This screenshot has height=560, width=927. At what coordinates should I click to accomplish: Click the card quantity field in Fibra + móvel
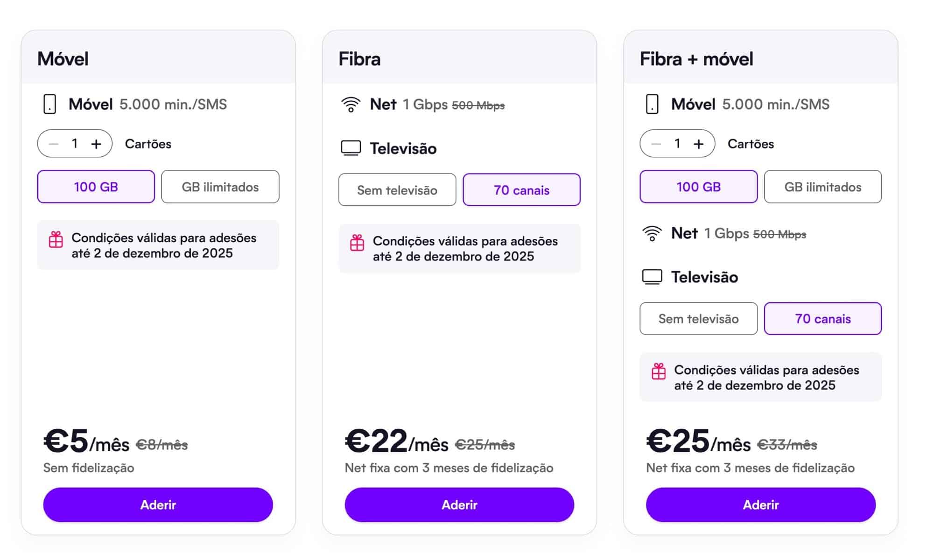677,143
